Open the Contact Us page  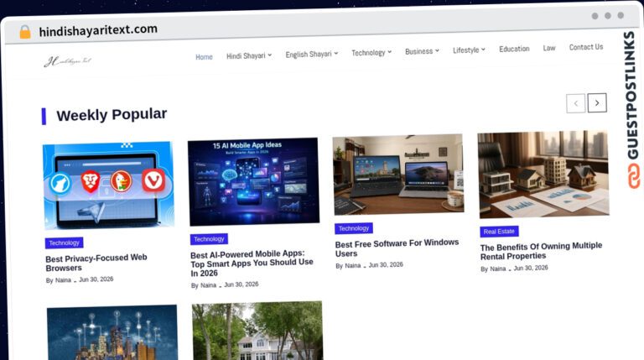[x=586, y=47]
